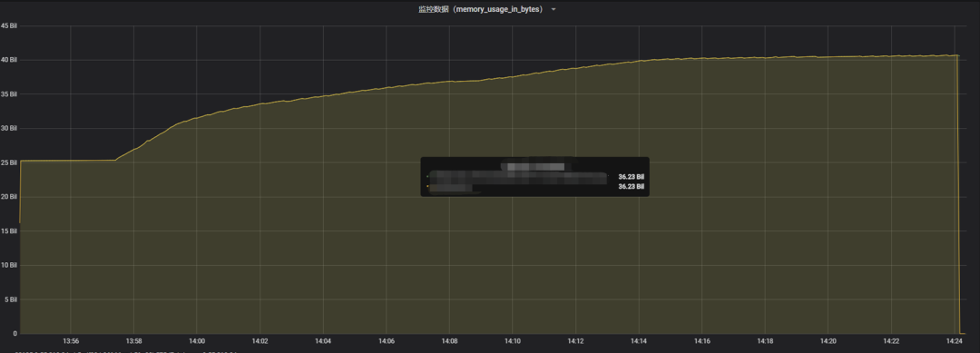The height and width of the screenshot is (353, 980).
Task: Click the 45 Bil y-axis label
Action: (9, 26)
